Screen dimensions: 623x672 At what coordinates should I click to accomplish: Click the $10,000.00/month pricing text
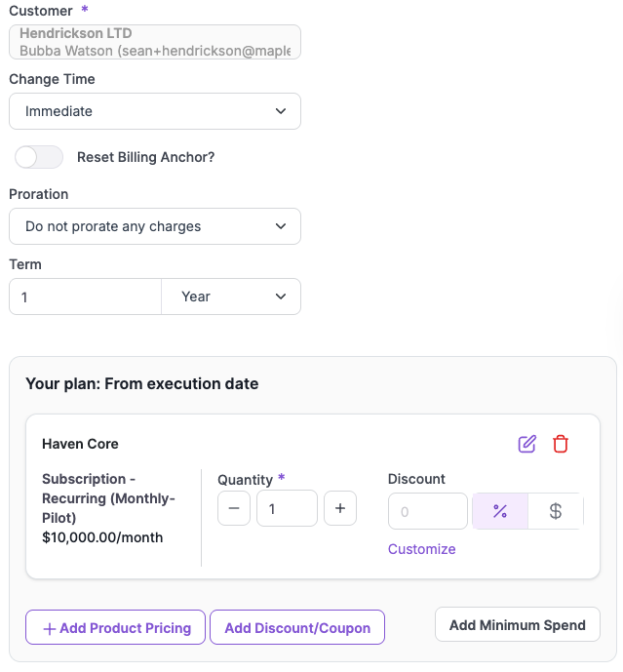click(x=102, y=537)
